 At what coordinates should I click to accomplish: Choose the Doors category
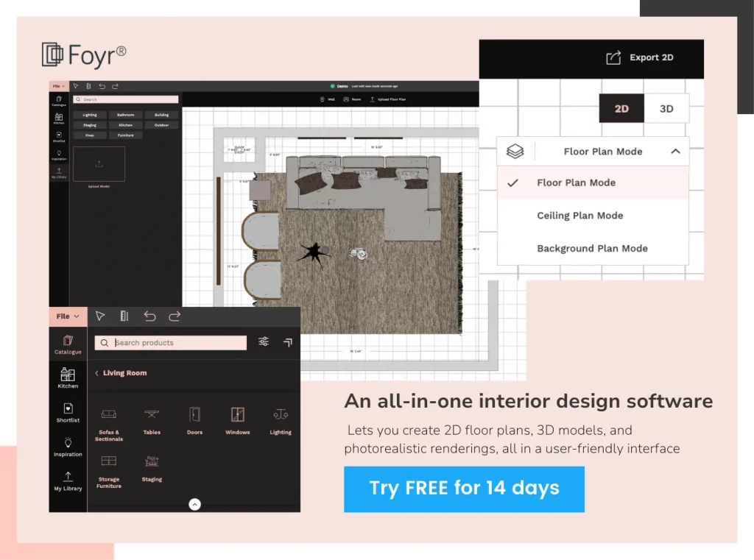click(x=194, y=422)
